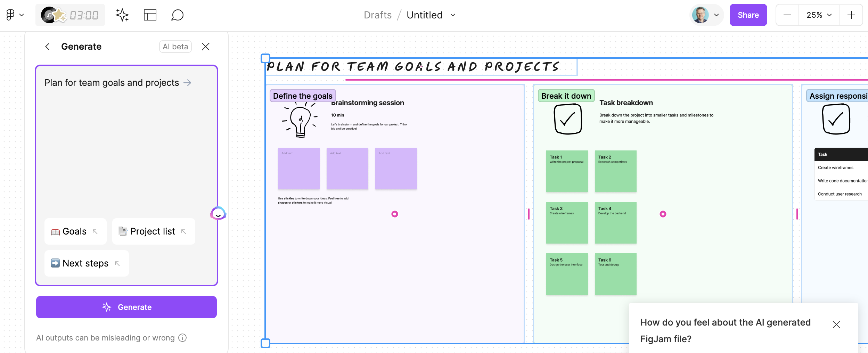Viewport: 868px width, 353px height.
Task: Click the info icon beside AI outputs warning
Action: 182,338
